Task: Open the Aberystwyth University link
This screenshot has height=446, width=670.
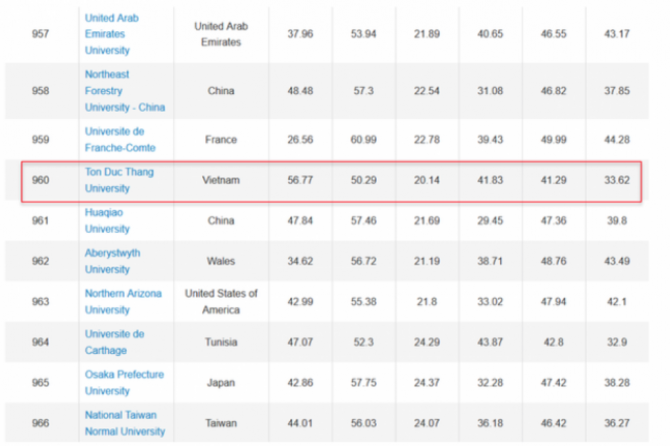Action: 113,261
